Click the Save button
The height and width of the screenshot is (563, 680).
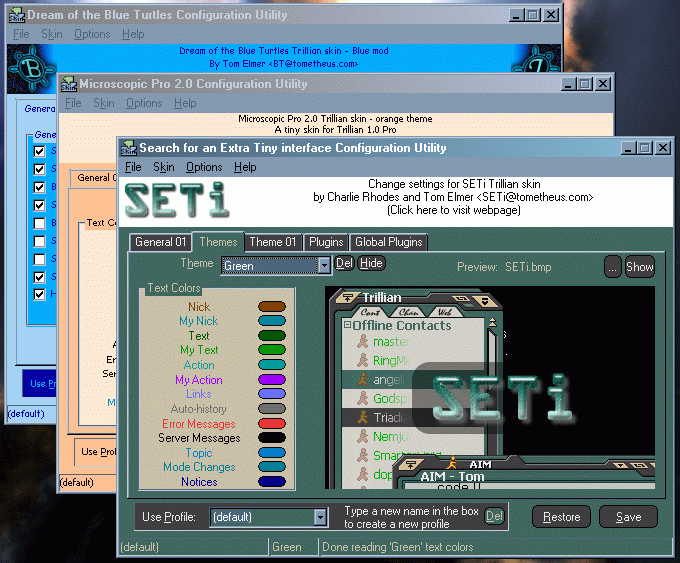tap(628, 517)
